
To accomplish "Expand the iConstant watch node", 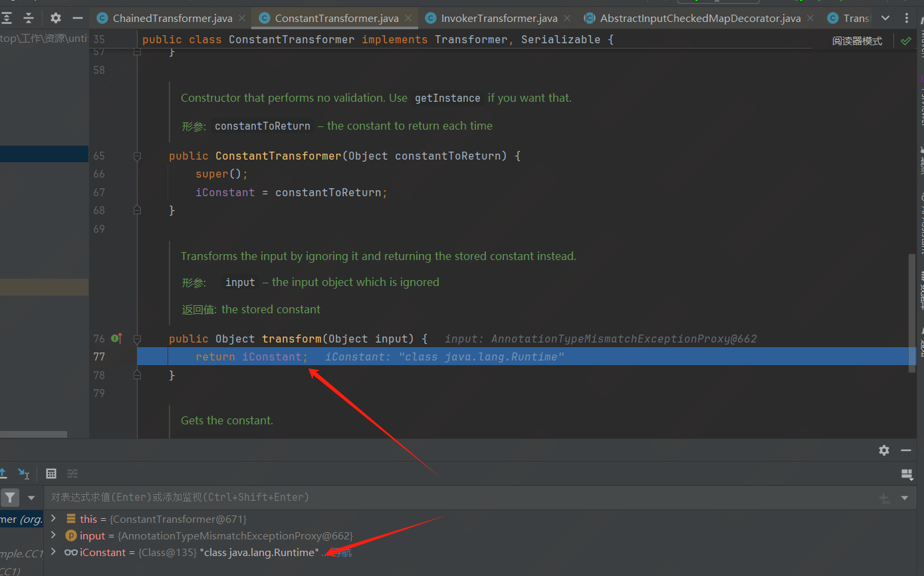I will pyautogui.click(x=53, y=552).
